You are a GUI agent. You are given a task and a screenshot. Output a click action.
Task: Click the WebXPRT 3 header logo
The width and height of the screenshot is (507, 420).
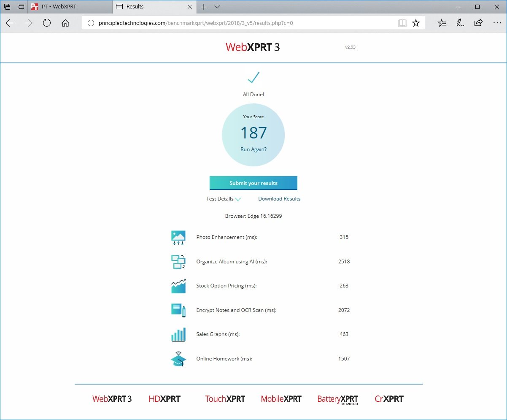tap(253, 47)
